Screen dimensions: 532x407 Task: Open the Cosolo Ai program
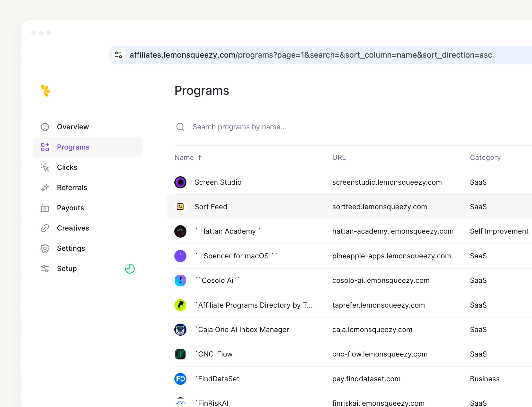point(217,280)
